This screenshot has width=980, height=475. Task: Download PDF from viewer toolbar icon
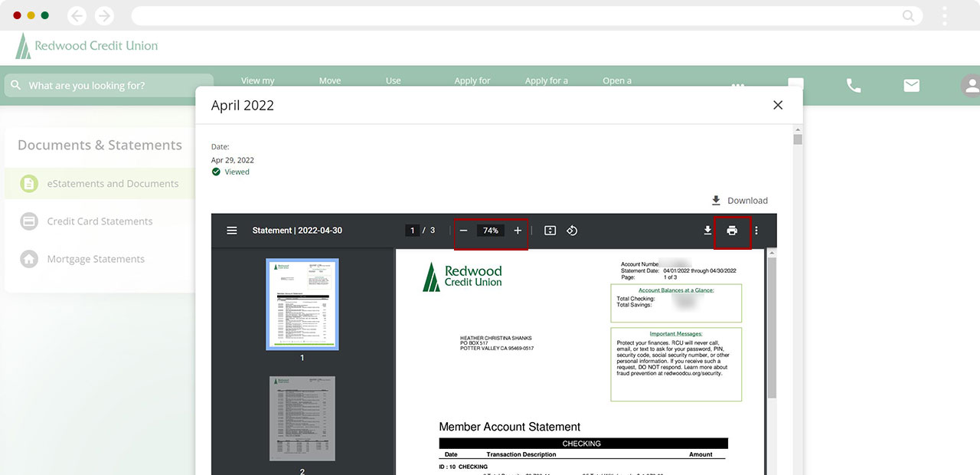pos(707,231)
